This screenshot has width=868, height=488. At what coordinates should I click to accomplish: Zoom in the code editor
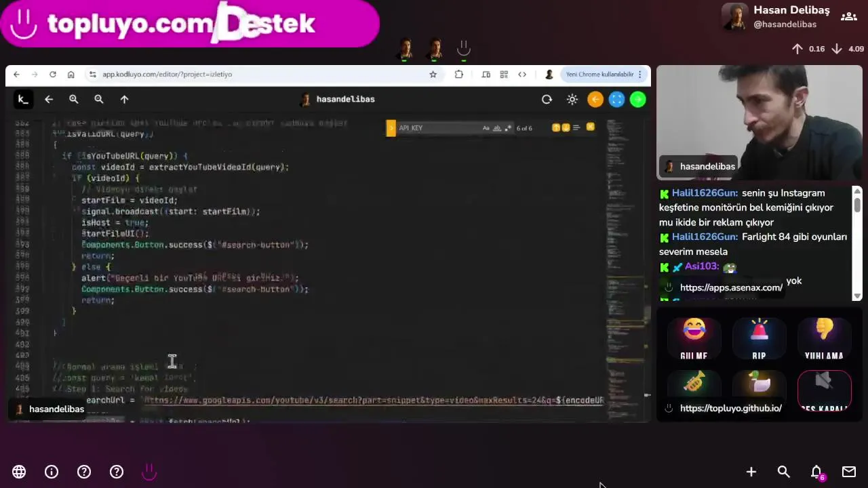click(x=74, y=100)
